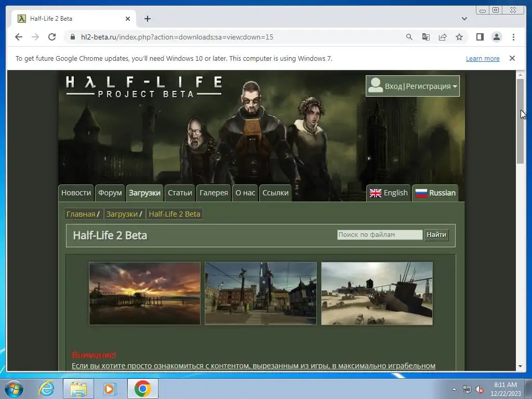The image size is (532, 399).
Task: Go back with the browser back arrow
Action: coord(19,37)
